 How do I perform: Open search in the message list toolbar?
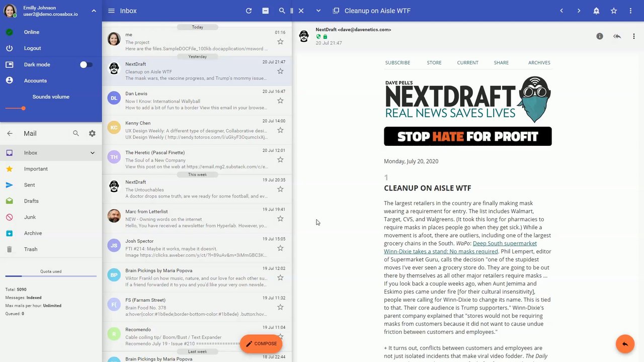pyautogui.click(x=282, y=11)
